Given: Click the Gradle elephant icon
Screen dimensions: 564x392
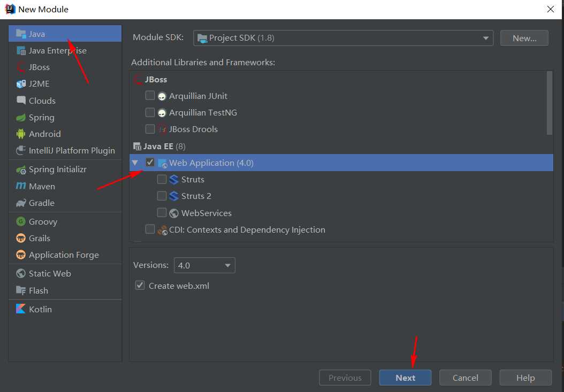Looking at the screenshot, I should click(21, 203).
